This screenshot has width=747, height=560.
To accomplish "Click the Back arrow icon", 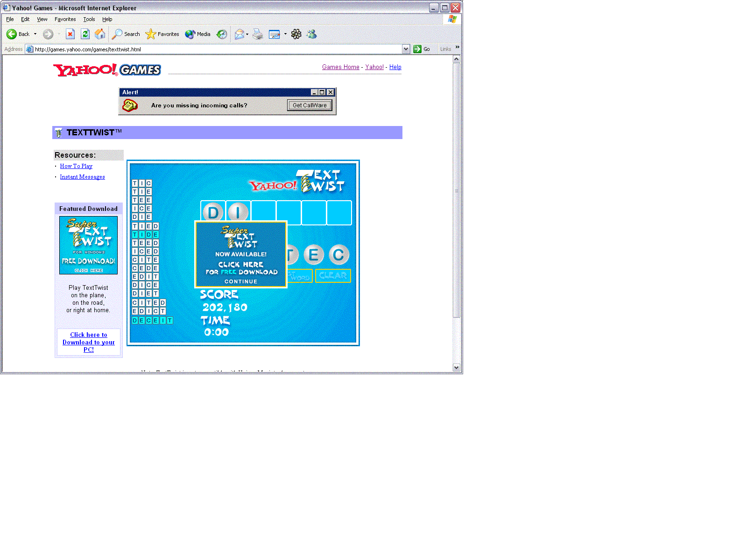I will (12, 34).
